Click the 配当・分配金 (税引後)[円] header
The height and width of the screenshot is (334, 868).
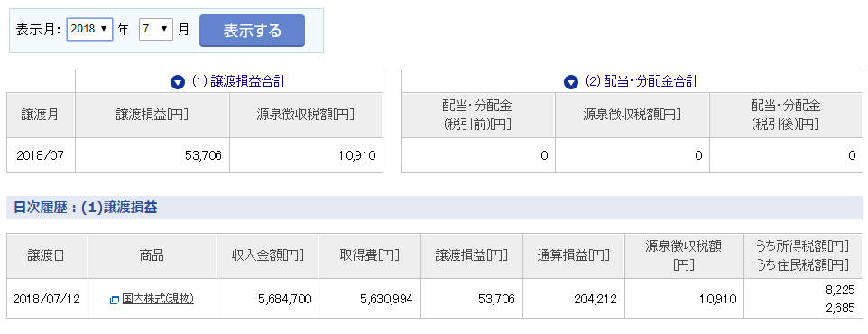[786, 115]
